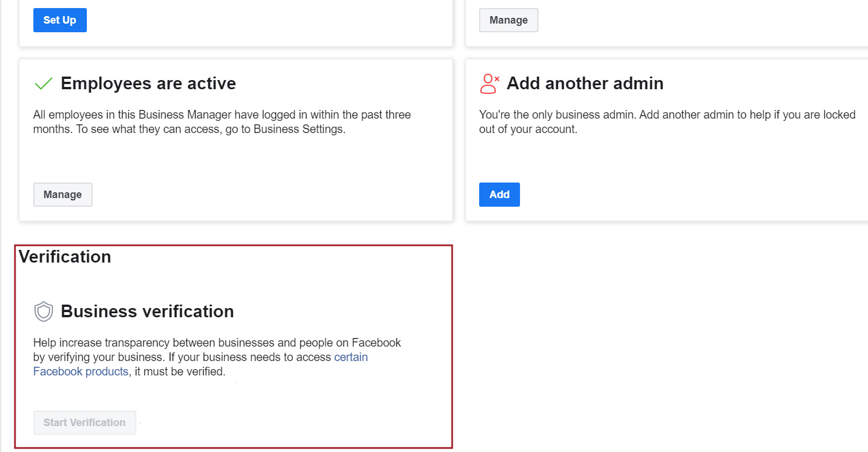Click the blue Add admin button
Screen dimensions: 868x452
click(x=499, y=195)
